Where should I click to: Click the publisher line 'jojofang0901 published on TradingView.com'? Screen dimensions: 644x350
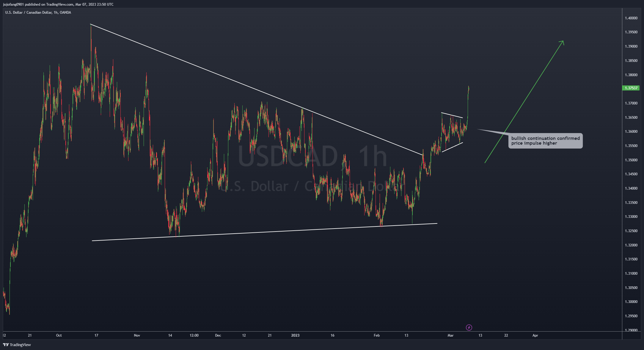[x=38, y=4]
